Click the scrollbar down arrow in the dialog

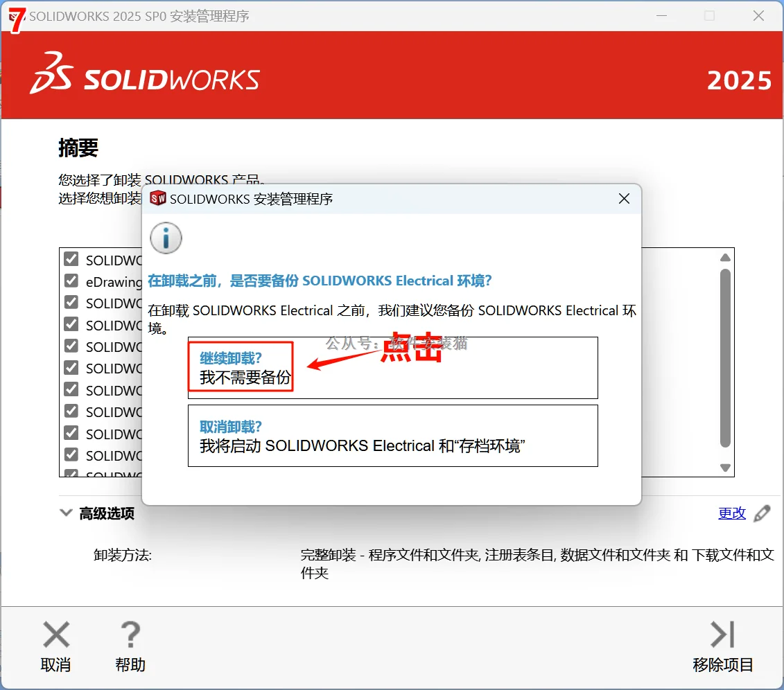click(726, 468)
